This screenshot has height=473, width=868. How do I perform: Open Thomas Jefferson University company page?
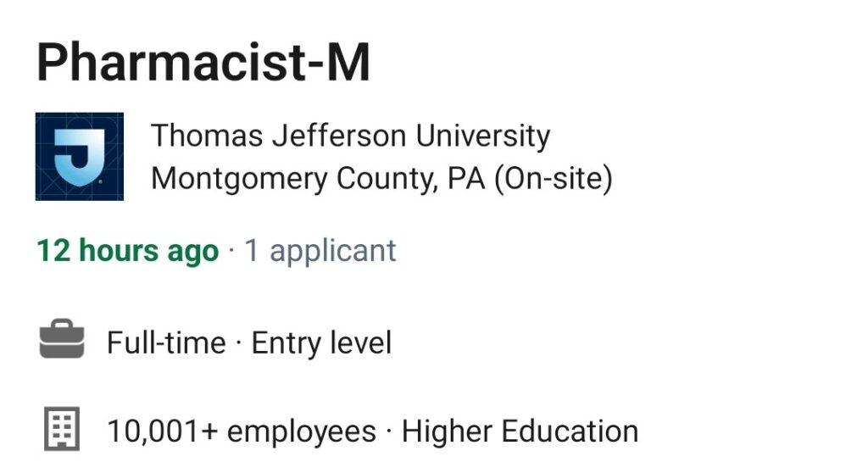pyautogui.click(x=350, y=136)
